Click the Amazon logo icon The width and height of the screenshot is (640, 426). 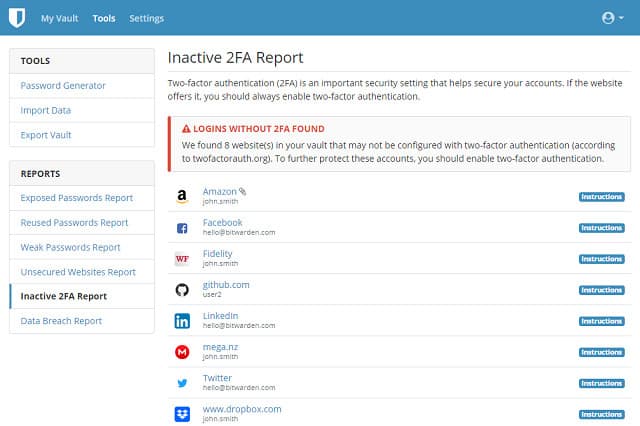tap(182, 197)
